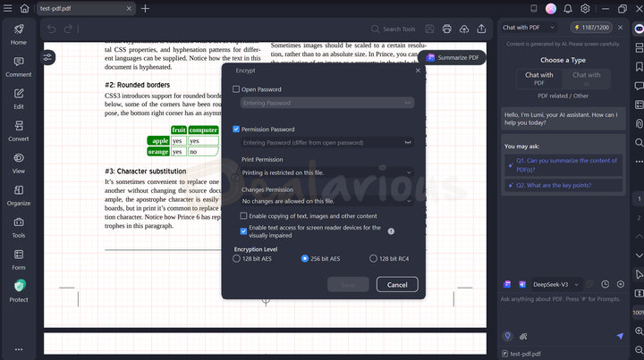
Task: Open the Form tool
Action: pos(19,260)
